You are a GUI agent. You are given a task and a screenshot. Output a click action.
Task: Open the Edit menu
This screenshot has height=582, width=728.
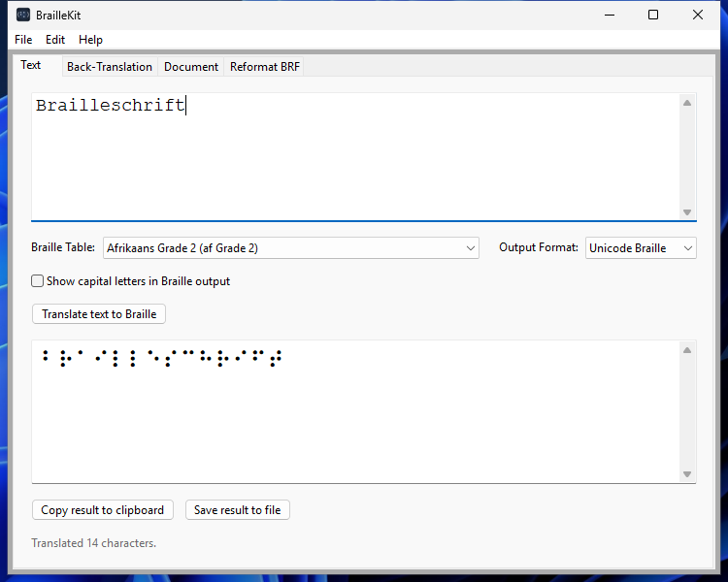[x=55, y=40]
